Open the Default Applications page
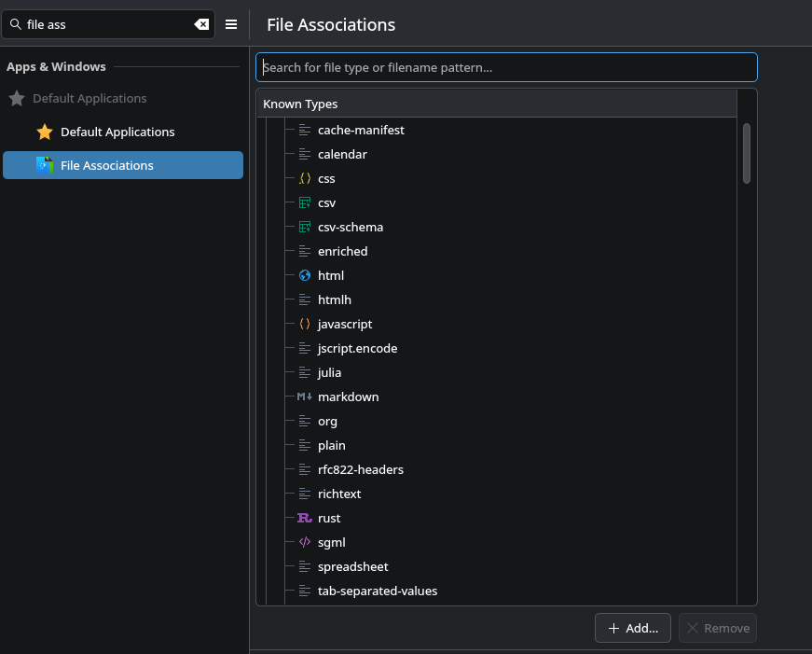 [117, 132]
